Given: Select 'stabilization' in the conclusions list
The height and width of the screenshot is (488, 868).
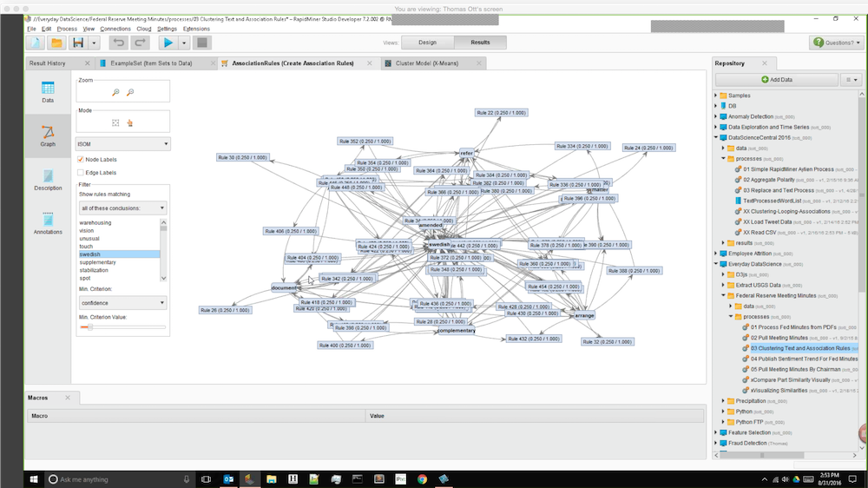Looking at the screenshot, I should (94, 270).
